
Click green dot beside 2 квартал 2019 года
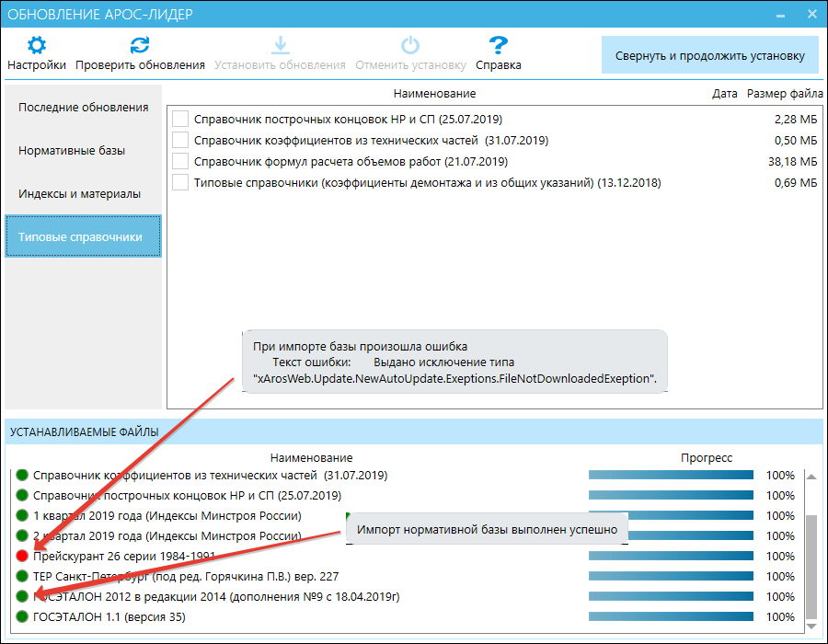click(22, 535)
